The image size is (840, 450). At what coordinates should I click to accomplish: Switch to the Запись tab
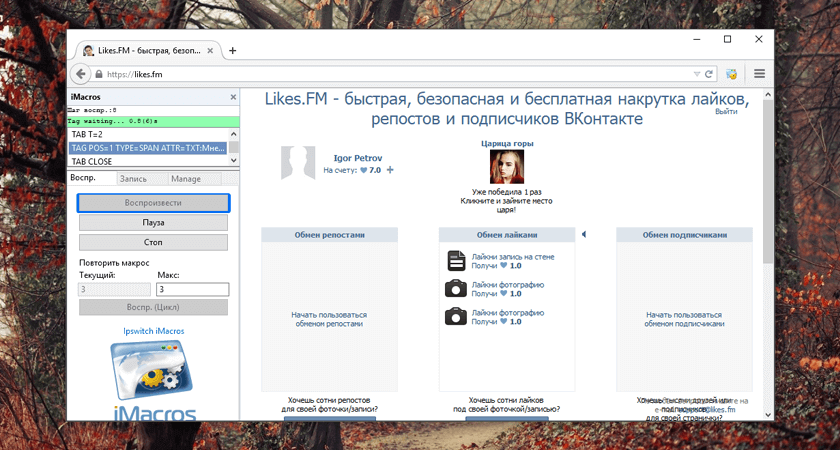(141, 178)
